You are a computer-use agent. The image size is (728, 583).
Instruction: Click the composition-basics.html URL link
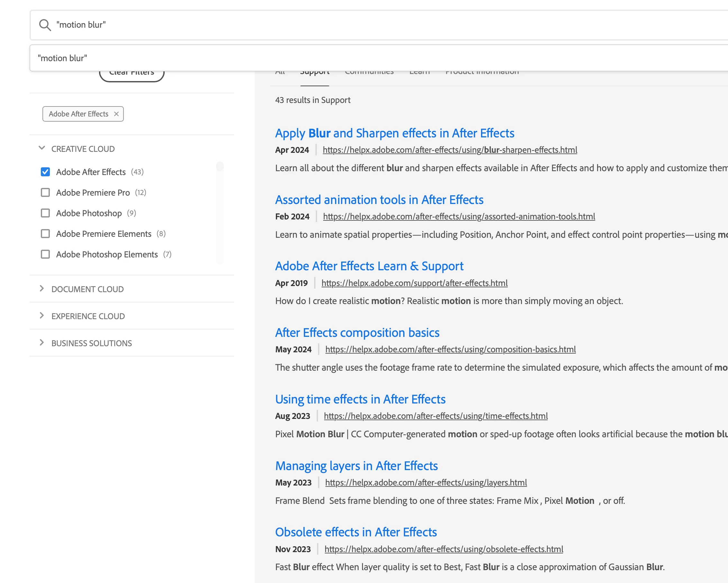(x=450, y=349)
